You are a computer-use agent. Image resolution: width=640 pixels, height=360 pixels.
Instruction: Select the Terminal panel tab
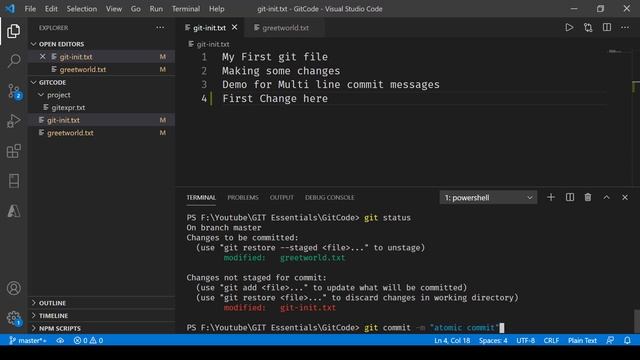pos(201,198)
